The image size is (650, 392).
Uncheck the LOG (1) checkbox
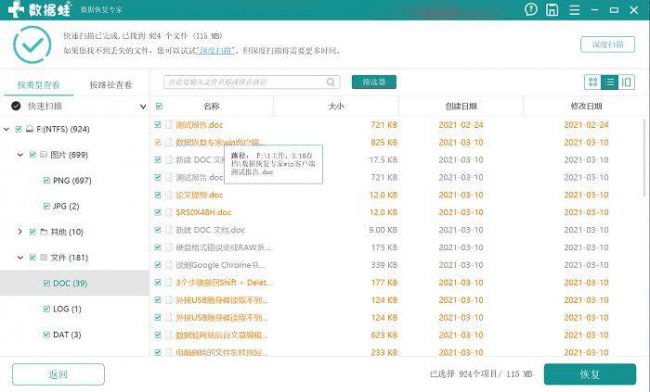pyautogui.click(x=46, y=309)
